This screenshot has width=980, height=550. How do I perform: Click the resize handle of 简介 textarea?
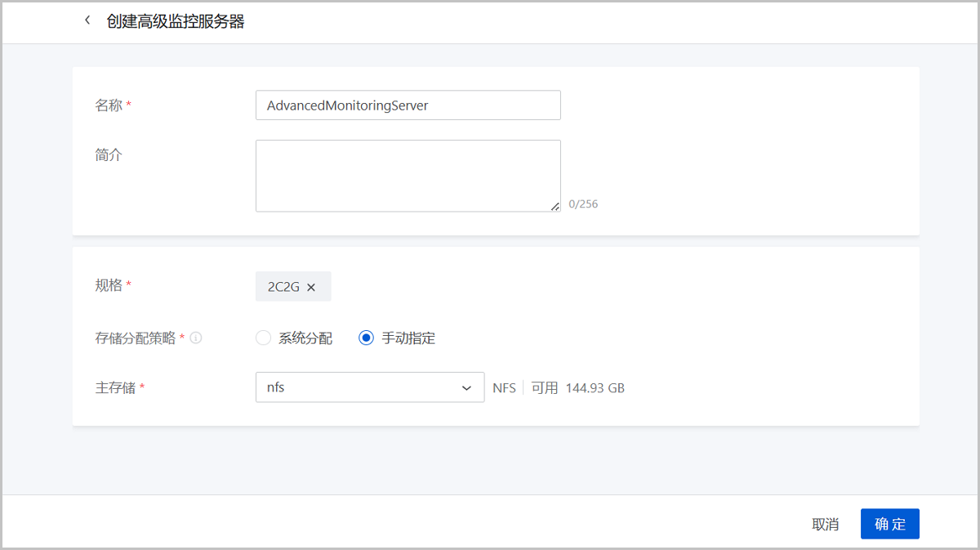pyautogui.click(x=555, y=206)
